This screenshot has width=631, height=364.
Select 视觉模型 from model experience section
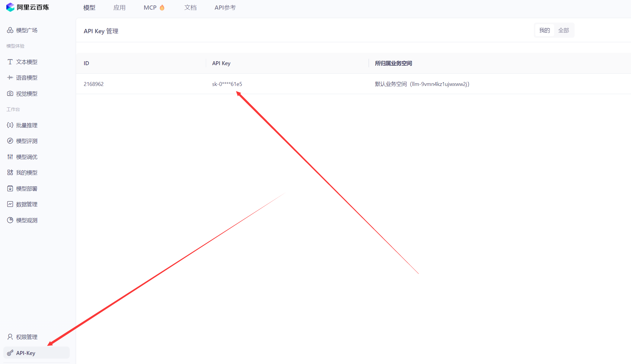point(27,93)
